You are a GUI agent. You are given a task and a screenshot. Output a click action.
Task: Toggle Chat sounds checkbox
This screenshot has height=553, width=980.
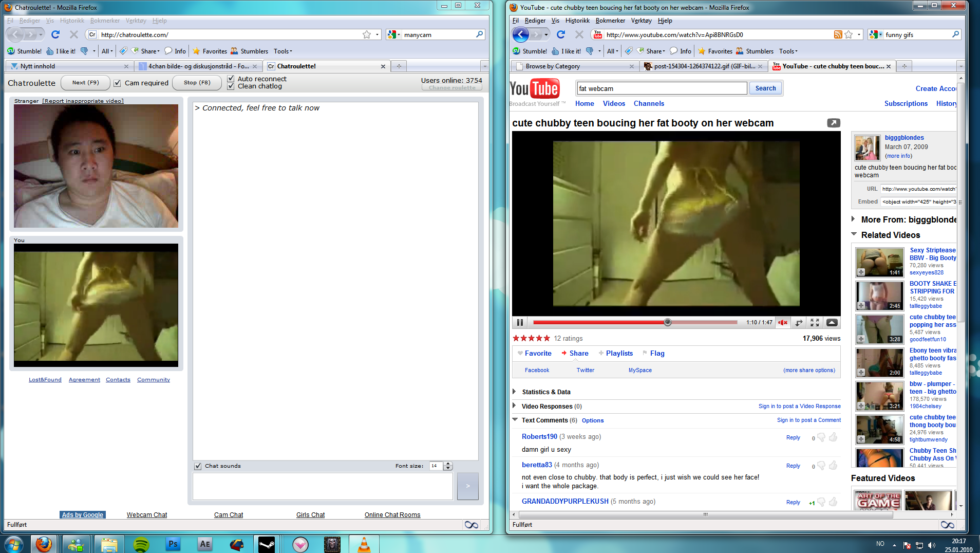pyautogui.click(x=198, y=466)
